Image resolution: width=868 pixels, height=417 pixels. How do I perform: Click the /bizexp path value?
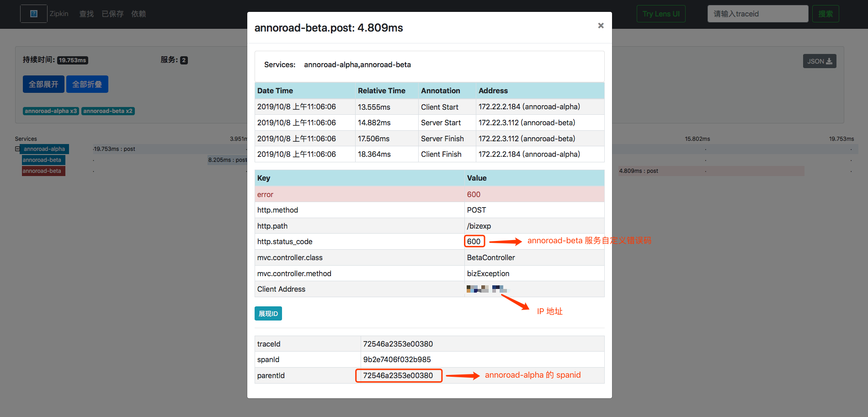(479, 226)
